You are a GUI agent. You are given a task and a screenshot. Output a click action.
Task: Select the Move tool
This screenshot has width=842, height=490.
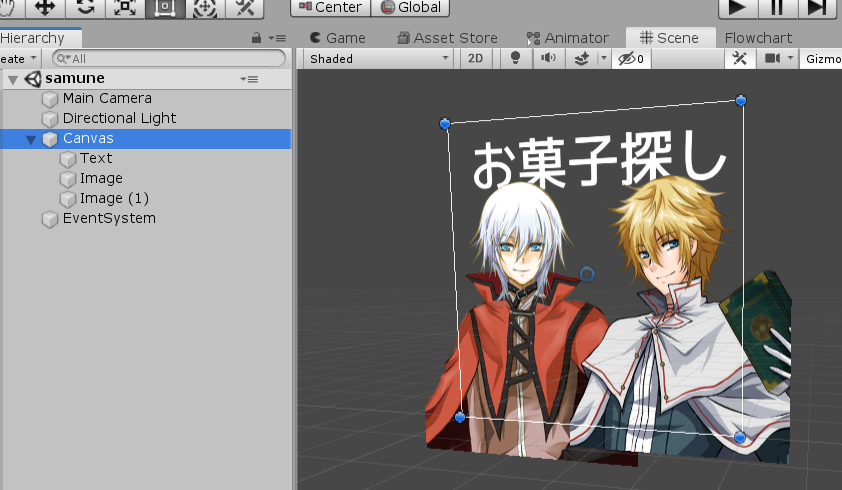pos(45,8)
